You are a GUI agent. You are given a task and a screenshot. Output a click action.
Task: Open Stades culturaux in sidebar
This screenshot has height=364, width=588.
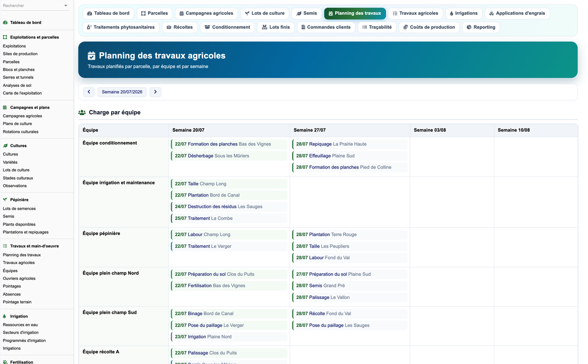18,178
